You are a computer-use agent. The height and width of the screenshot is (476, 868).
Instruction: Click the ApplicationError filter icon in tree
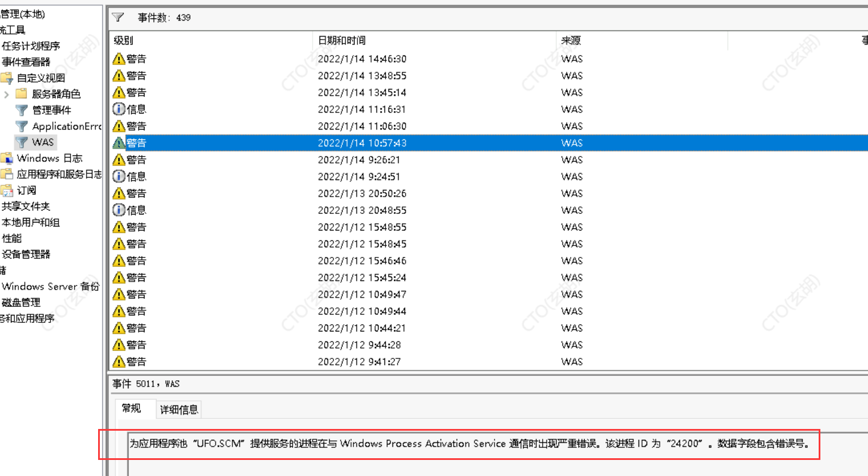pyautogui.click(x=22, y=126)
